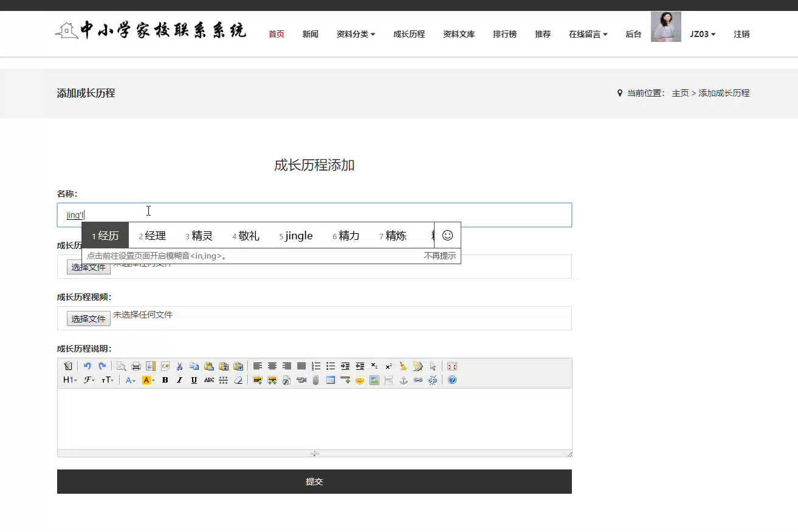
Task: Click the quick format icon
Action: [x=418, y=366]
